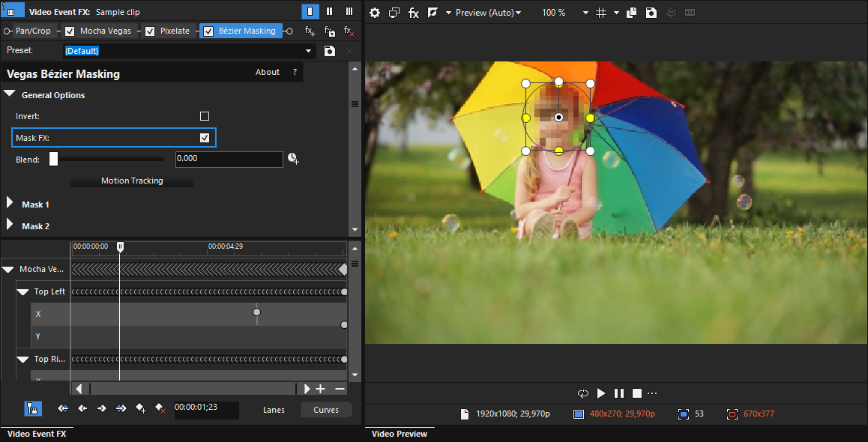Open the Preset dropdown arrow

tap(308, 51)
